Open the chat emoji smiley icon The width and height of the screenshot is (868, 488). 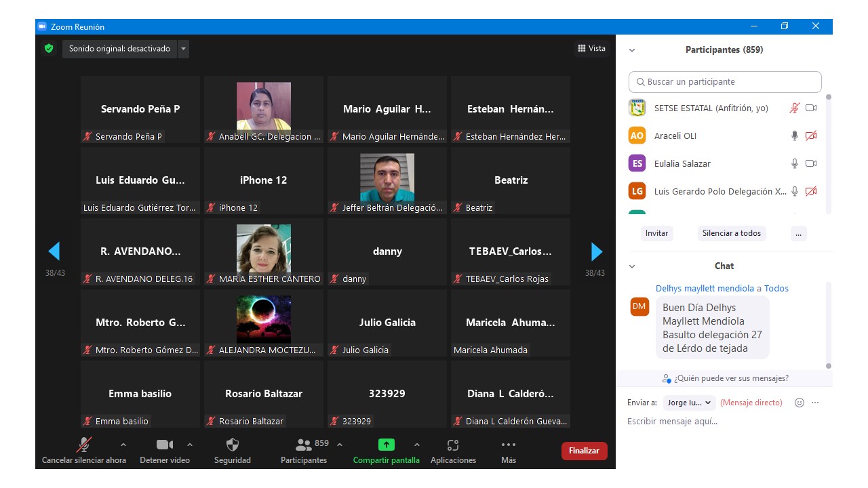(x=800, y=403)
